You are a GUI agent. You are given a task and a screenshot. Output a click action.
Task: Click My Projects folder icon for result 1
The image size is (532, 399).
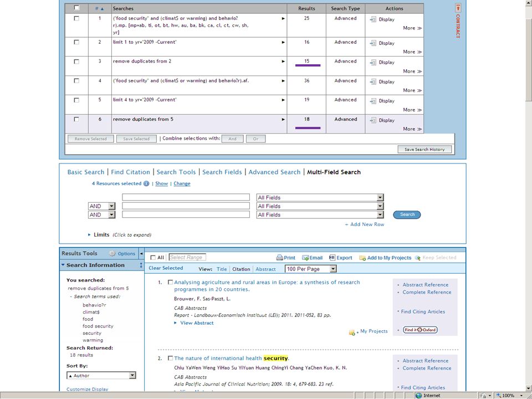352,332
